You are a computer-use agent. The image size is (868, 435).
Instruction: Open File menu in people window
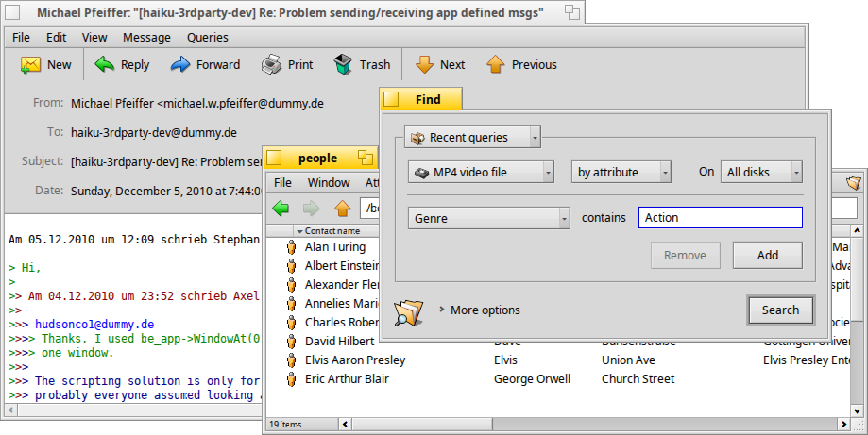pos(282,182)
